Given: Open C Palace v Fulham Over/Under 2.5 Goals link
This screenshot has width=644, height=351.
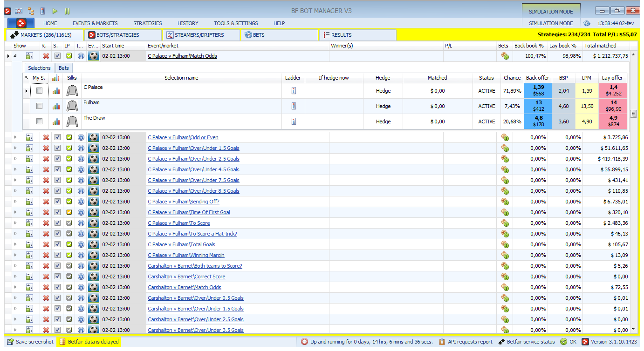Looking at the screenshot, I should pos(193,159).
